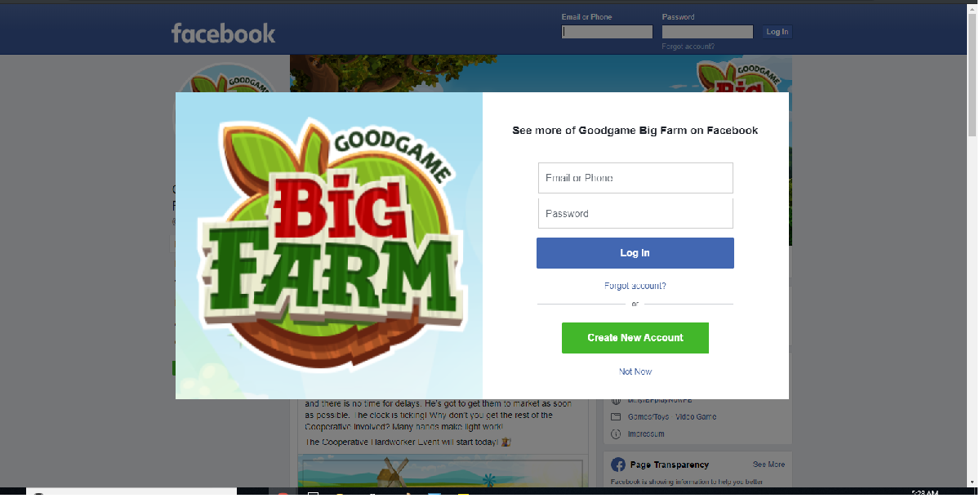This screenshot has height=498, width=980.
Task: Open header Forgot account? link
Action: 688,47
